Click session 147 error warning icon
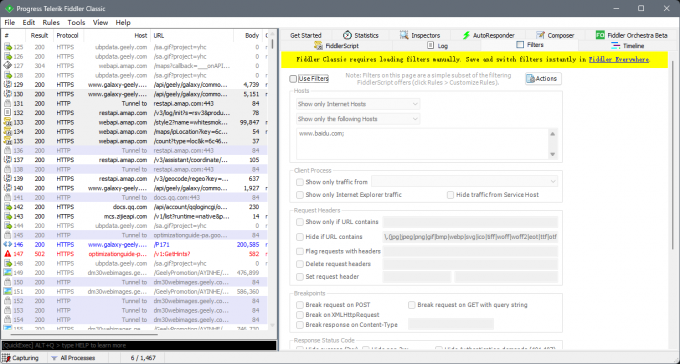680x364 pixels. point(7,254)
